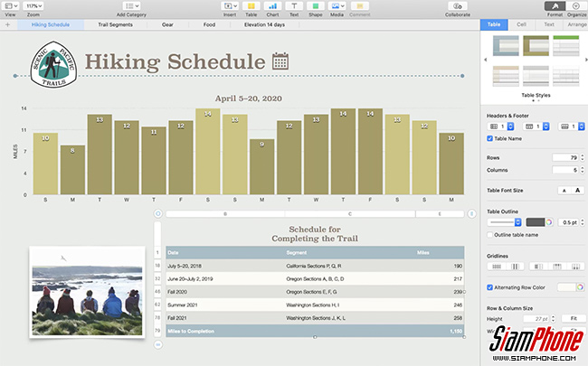
Task: Open the Media toolbar dropdown
Action: click(337, 6)
